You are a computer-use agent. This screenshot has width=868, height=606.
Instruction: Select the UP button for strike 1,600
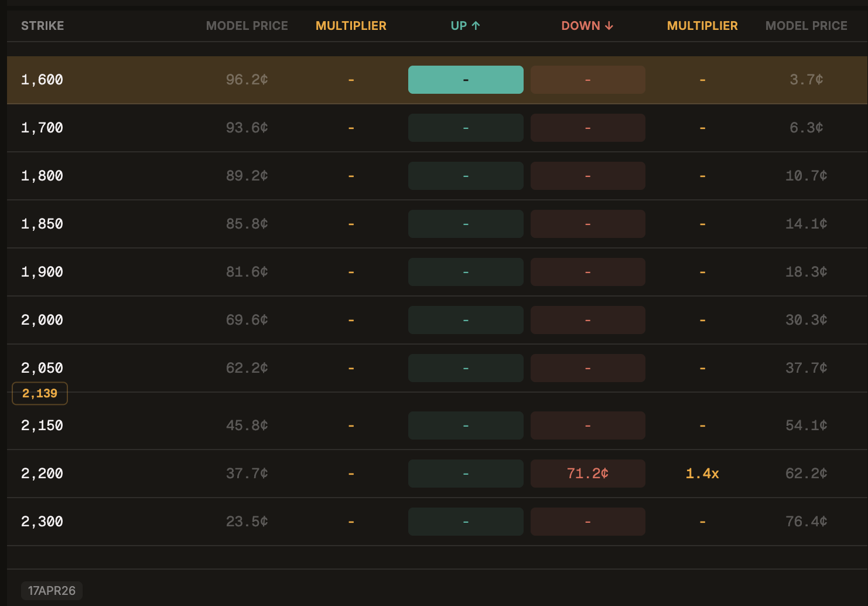pyautogui.click(x=466, y=80)
